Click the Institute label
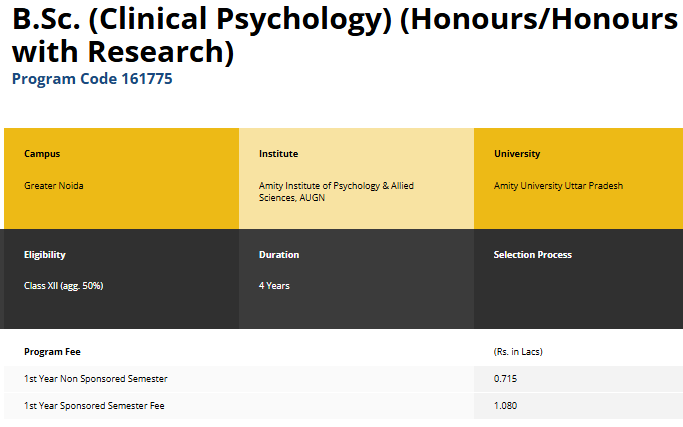The height and width of the screenshot is (427, 683). point(278,154)
